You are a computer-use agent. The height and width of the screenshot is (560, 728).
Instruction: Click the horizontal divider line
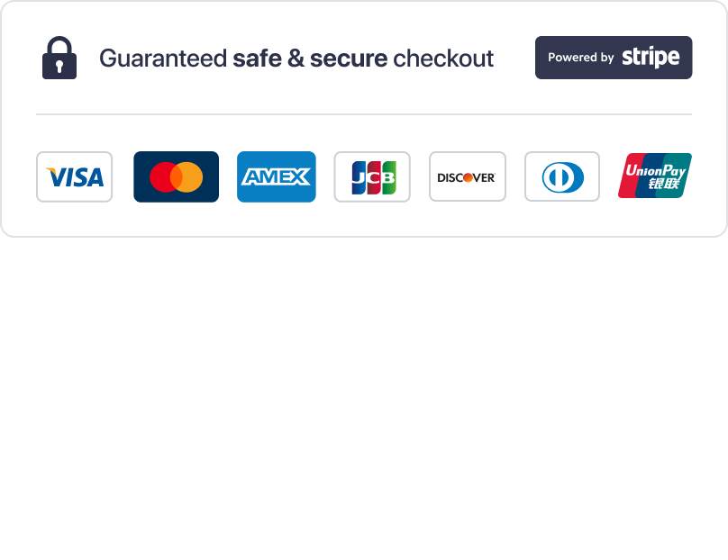click(364, 114)
